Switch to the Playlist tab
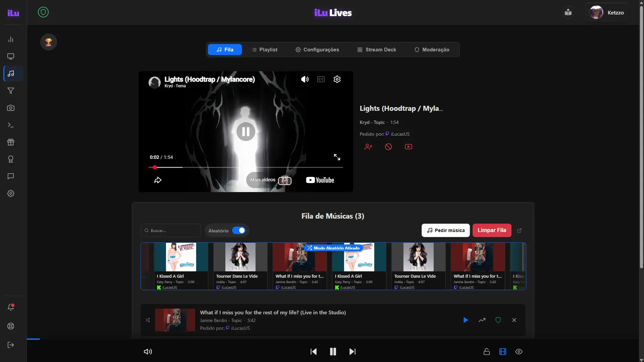Image resolution: width=644 pixels, height=362 pixels. [x=264, y=50]
